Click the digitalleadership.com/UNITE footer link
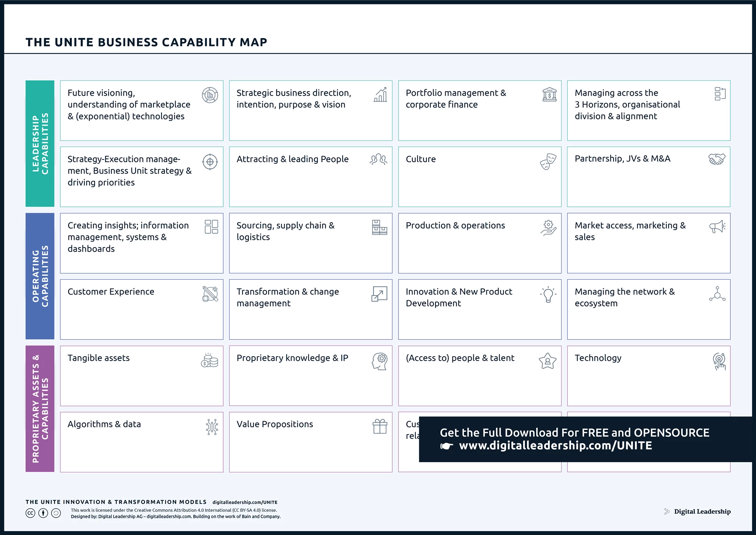The height and width of the screenshot is (535, 756). [245, 502]
